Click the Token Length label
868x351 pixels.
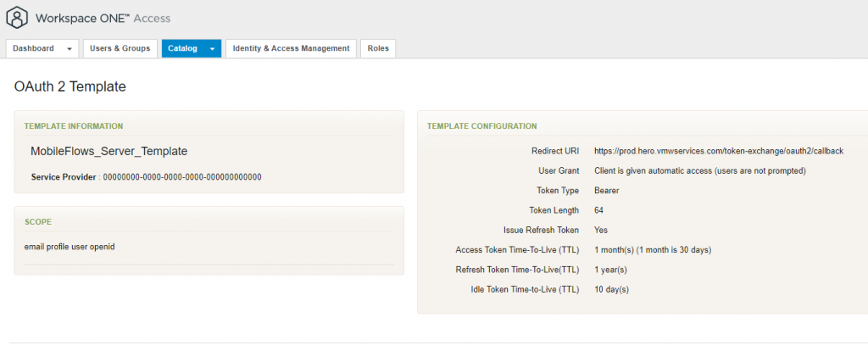click(x=554, y=210)
